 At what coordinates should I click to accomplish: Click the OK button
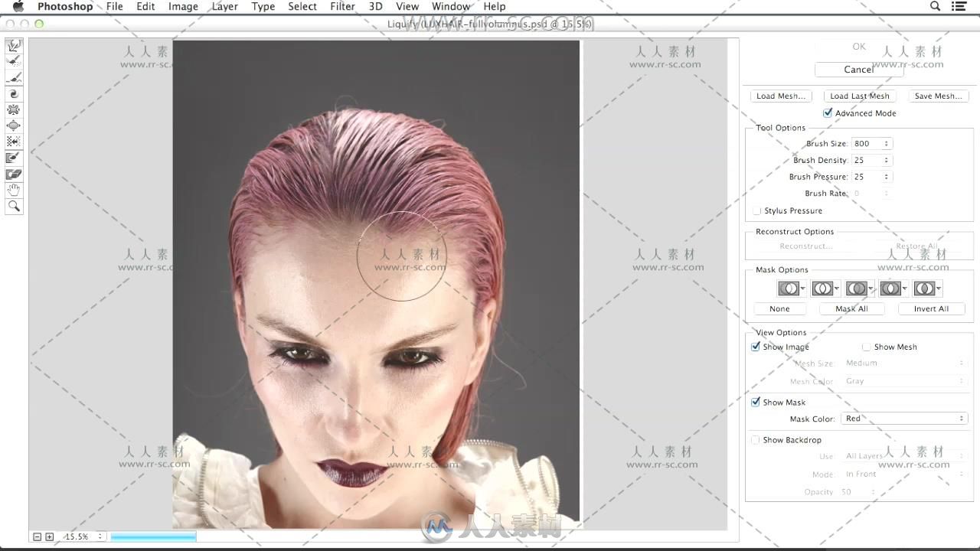click(859, 47)
